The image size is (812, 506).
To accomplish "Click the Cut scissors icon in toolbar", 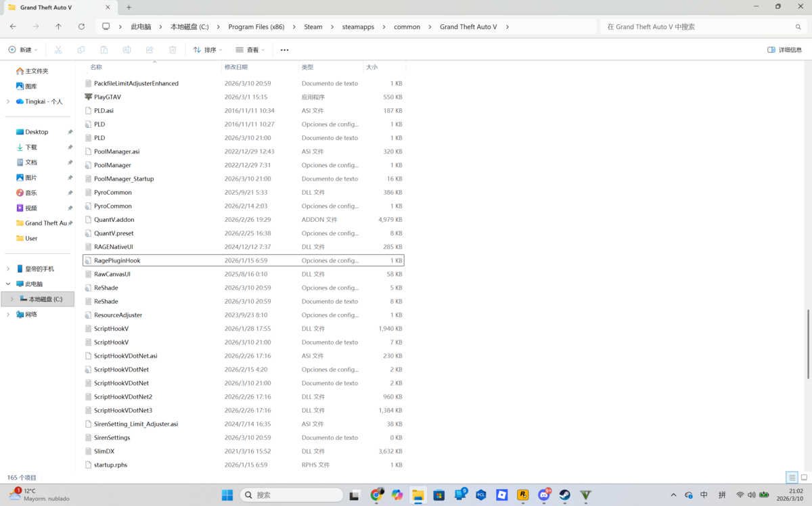I will tap(58, 50).
